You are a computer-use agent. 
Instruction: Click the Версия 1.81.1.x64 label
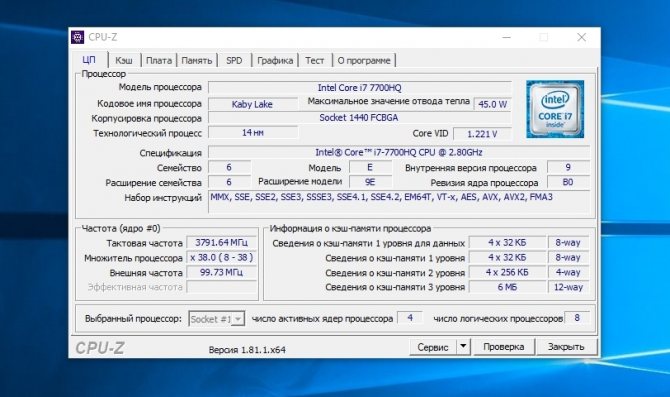[x=247, y=350]
